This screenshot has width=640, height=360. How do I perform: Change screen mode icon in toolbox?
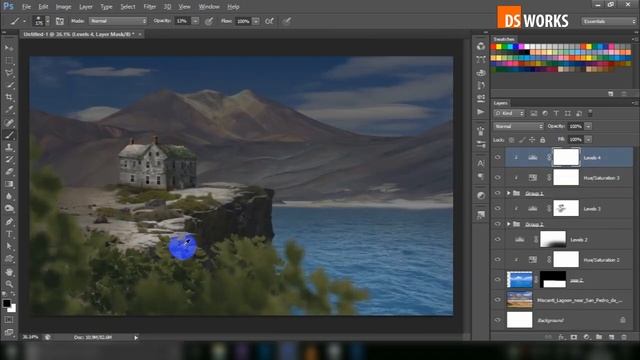click(9, 332)
